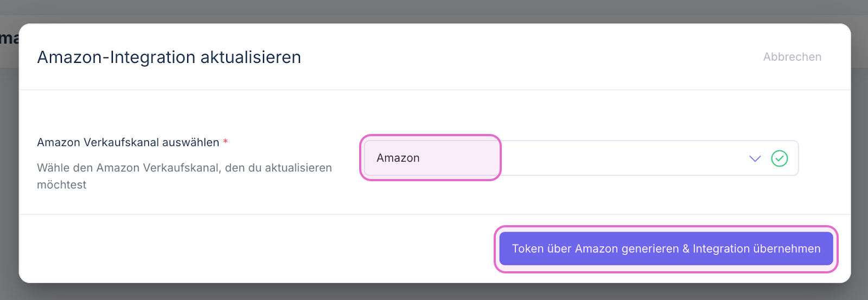Click the green validation checkmark icon
The width and height of the screenshot is (868, 300).
[780, 158]
